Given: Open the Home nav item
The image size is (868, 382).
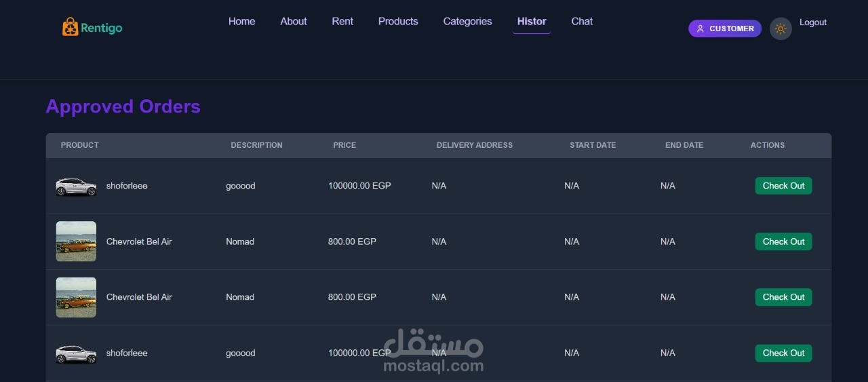Looking at the screenshot, I should coord(241,22).
